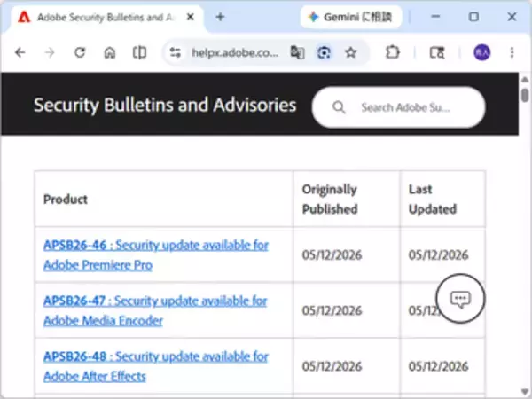
Task: Open the Chrome three-dot menu
Action: click(x=512, y=52)
